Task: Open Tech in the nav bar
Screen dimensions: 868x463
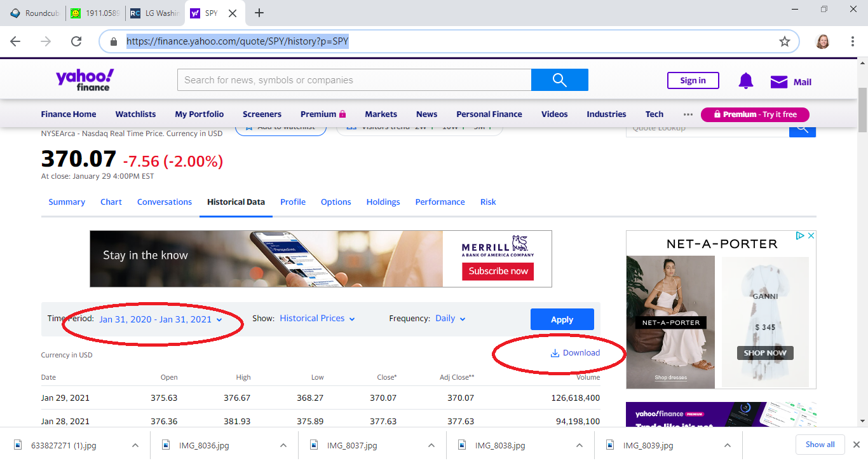Action: coord(654,114)
